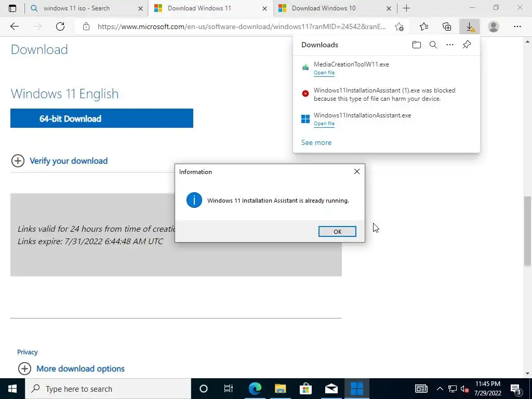
Task: Click the 64-bit Download button
Action: pos(102,118)
